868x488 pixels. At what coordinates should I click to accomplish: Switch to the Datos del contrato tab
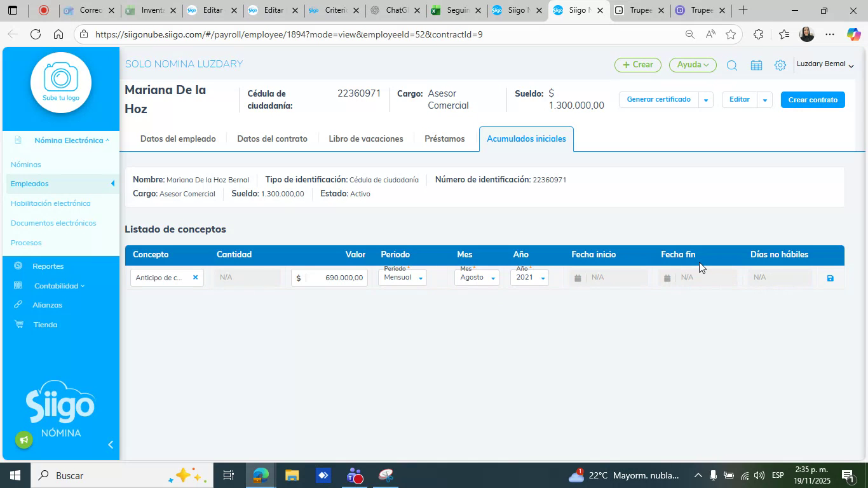(x=272, y=139)
